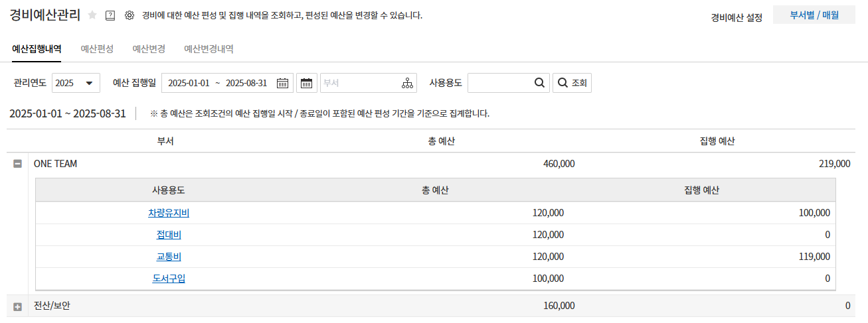Open the 예산변경내역 tab
This screenshot has width=868, height=323.
(x=209, y=49)
